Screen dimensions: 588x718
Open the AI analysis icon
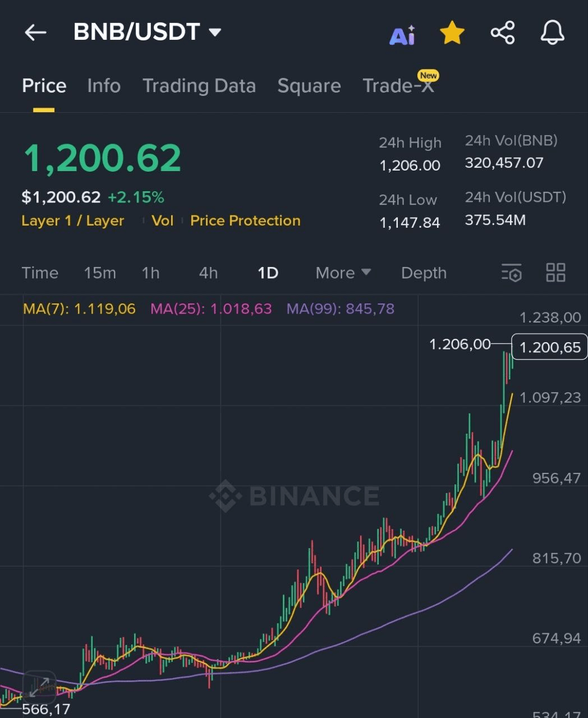point(402,35)
